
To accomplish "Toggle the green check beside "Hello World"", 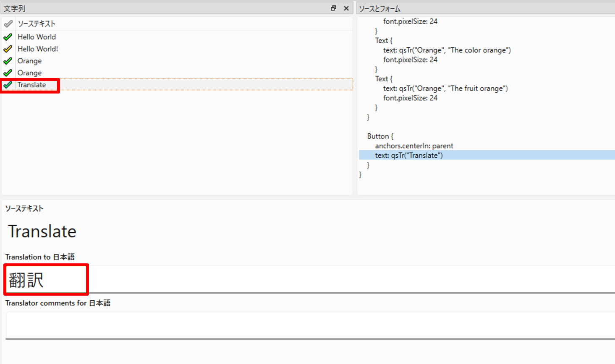I will point(8,37).
